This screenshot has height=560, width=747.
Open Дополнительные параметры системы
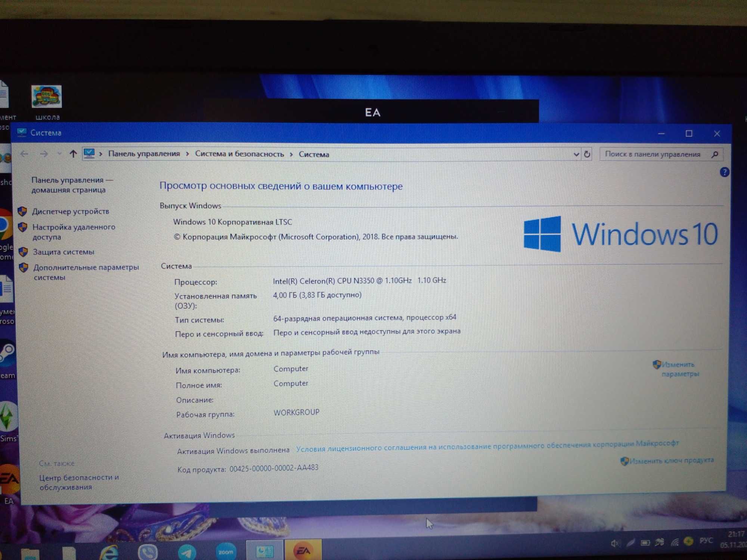pos(86,272)
